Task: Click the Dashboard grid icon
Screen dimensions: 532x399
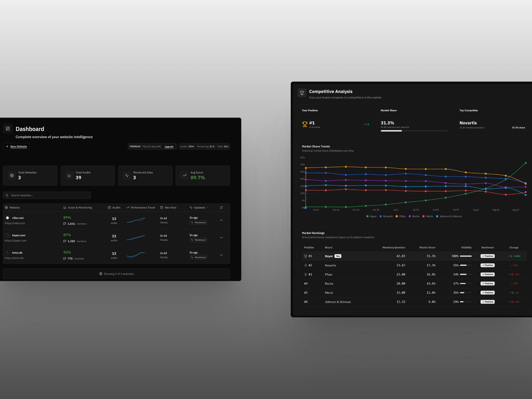Action: point(8,129)
